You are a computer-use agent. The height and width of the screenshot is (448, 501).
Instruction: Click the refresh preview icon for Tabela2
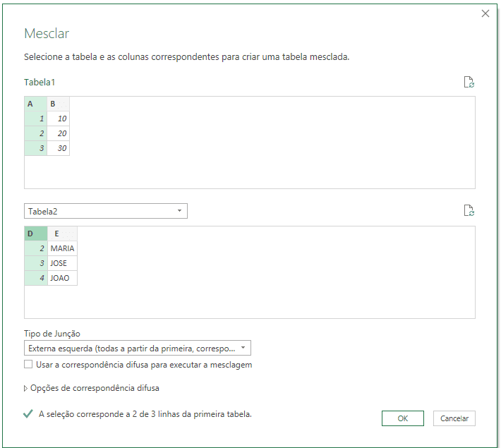(x=469, y=210)
